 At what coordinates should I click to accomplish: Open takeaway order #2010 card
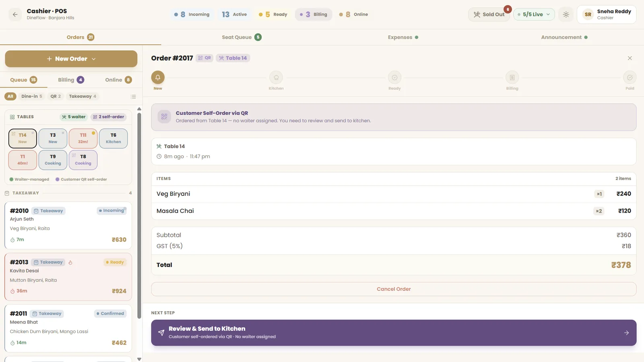coord(68,225)
